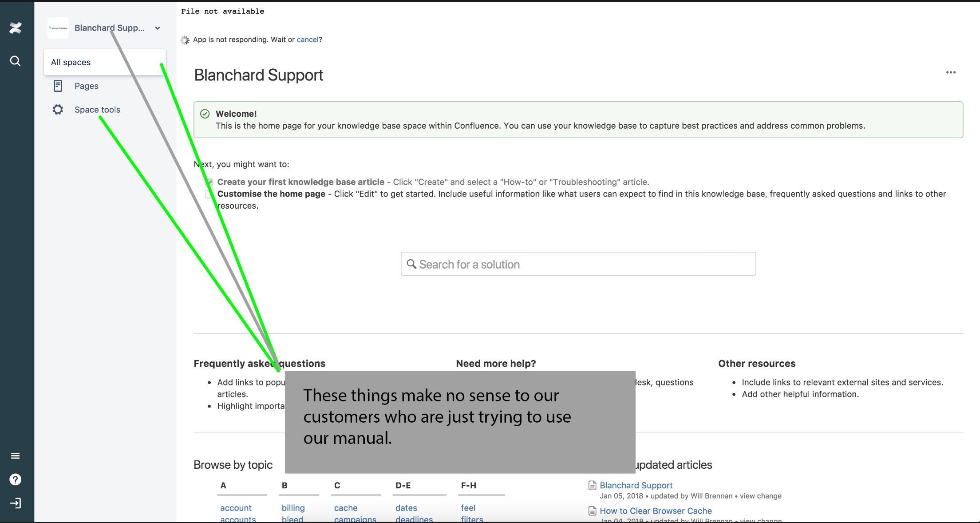The image size is (980, 523).
Task: Click the F-H topic group header
Action: tap(469, 485)
